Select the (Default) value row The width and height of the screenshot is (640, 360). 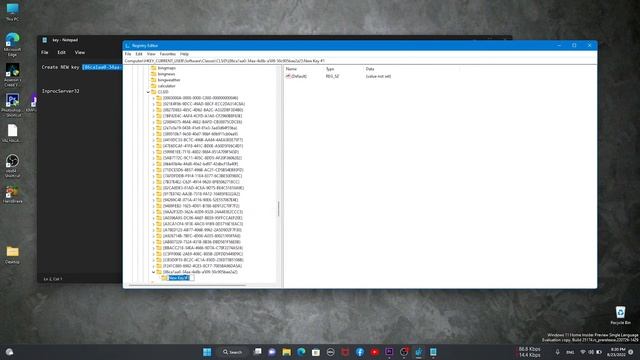pos(338,76)
